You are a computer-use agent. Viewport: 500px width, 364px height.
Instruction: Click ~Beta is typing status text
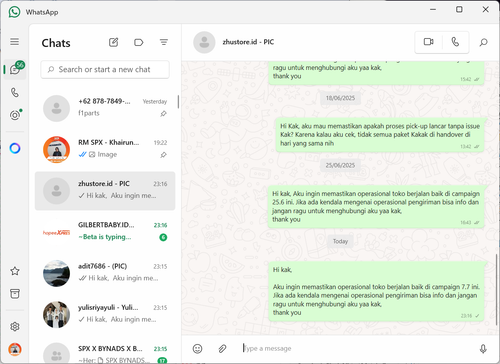coord(105,237)
